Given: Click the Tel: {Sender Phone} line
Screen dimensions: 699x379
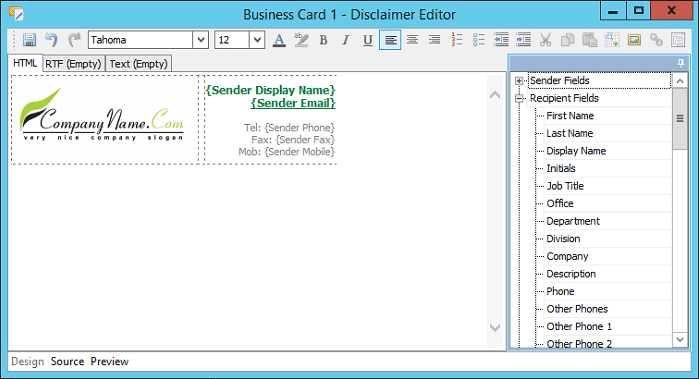Looking at the screenshot, I should [x=289, y=128].
